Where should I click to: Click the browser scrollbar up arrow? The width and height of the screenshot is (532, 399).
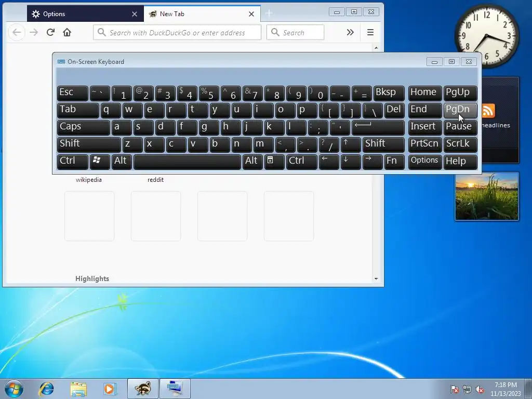pyautogui.click(x=376, y=48)
